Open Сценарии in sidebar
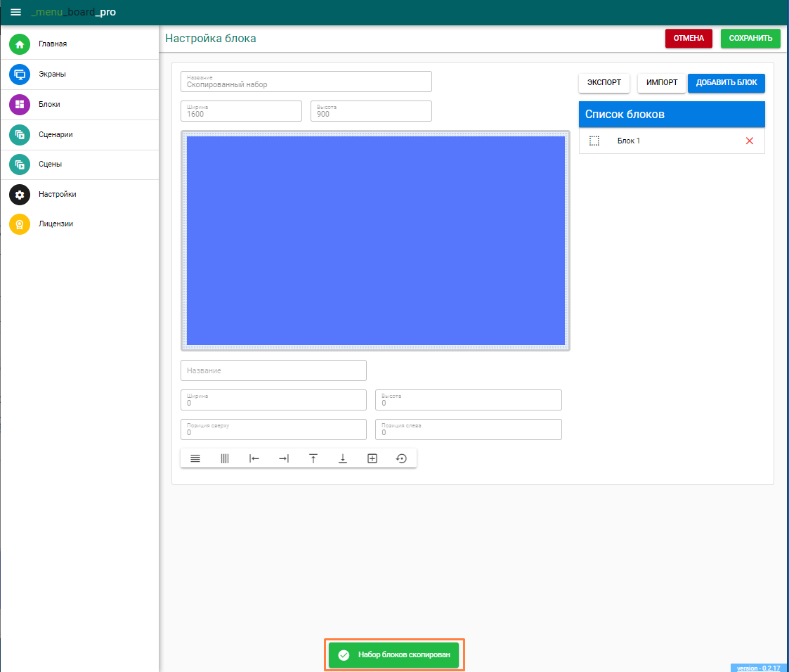The width and height of the screenshot is (789, 672). (56, 134)
